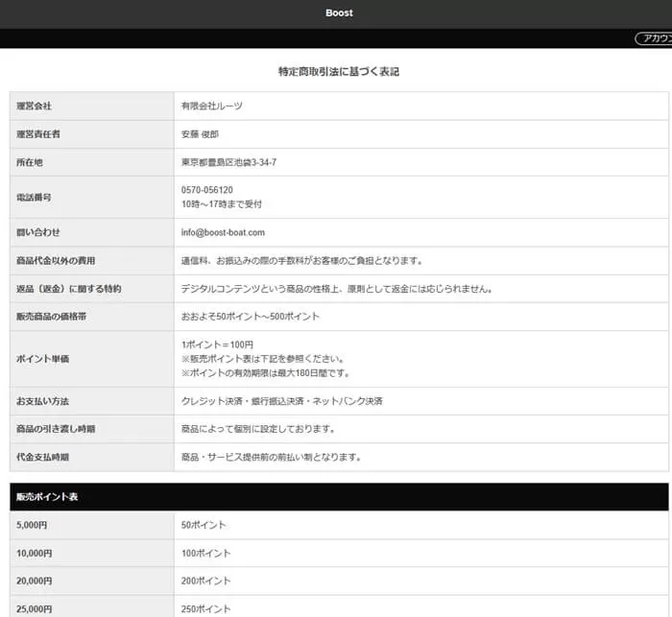Select the 商品の引き渡し時期 row label
672x617 pixels.
[56, 429]
